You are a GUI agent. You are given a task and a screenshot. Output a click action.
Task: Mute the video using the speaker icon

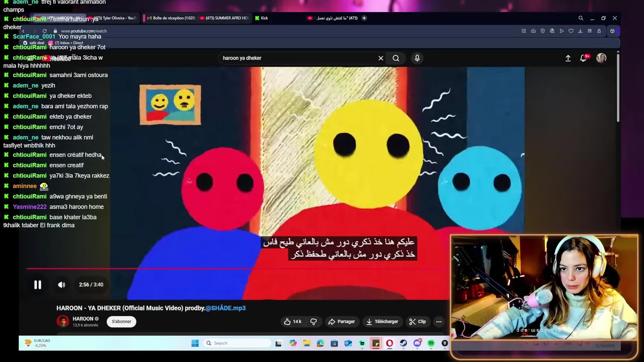point(61,285)
